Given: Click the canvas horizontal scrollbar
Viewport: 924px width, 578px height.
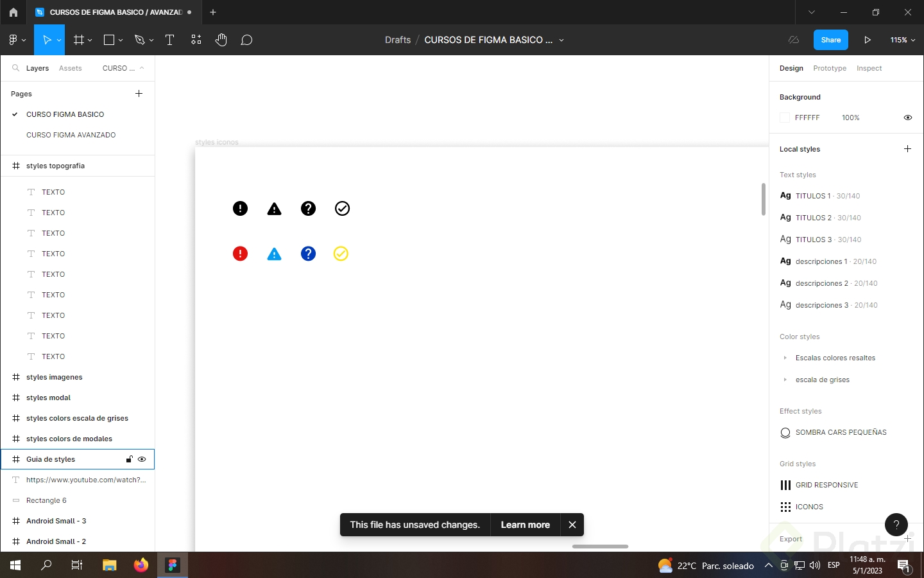Looking at the screenshot, I should (600, 547).
